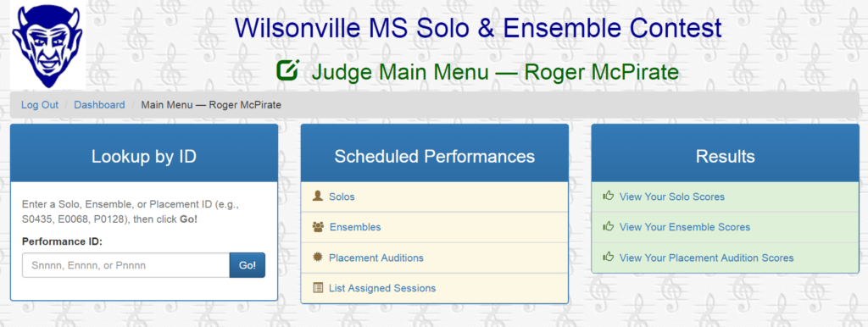Click the group icon next to Ensembles
Viewport: 868px width, 327px height.
pyautogui.click(x=318, y=227)
